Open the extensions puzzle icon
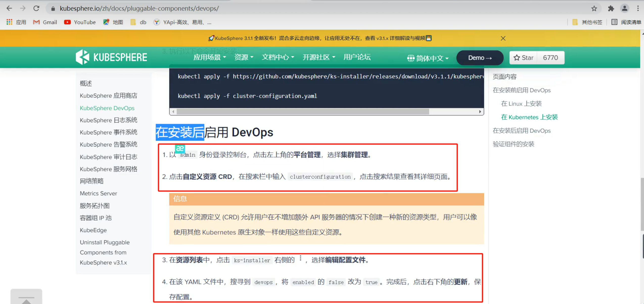The height and width of the screenshot is (304, 644). point(611,9)
